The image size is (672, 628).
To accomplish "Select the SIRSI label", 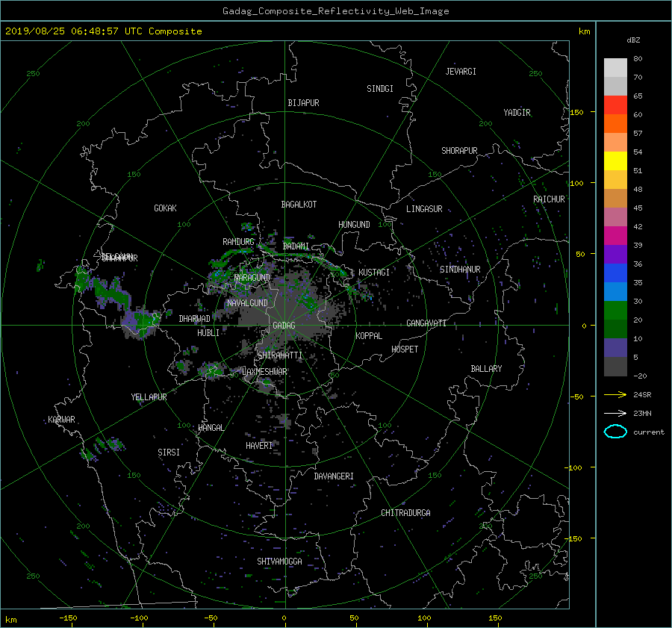I will point(169,453).
